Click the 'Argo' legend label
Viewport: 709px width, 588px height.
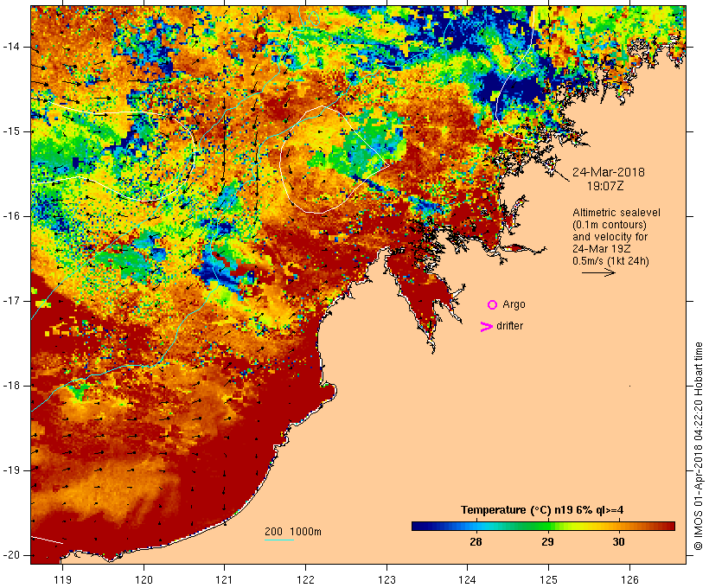click(514, 304)
